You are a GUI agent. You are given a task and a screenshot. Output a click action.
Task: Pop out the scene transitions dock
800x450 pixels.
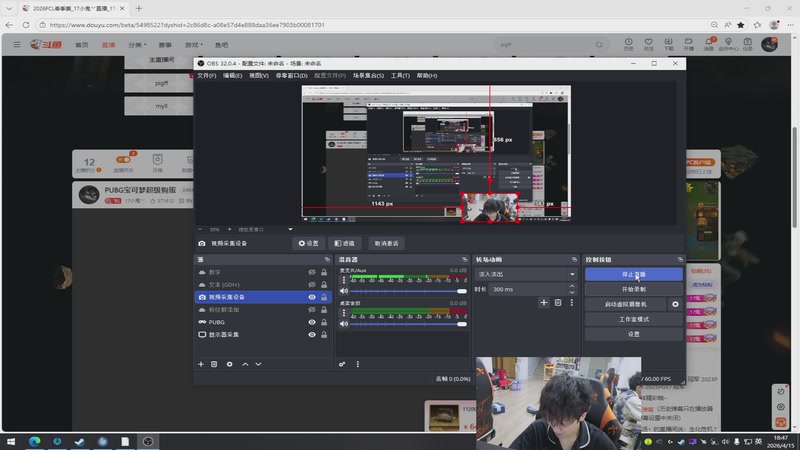[x=574, y=260]
